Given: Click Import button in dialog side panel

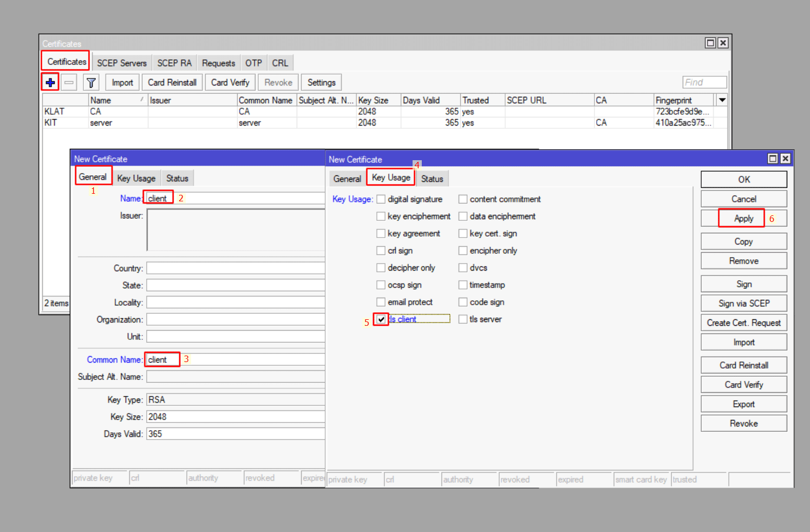Looking at the screenshot, I should [744, 343].
